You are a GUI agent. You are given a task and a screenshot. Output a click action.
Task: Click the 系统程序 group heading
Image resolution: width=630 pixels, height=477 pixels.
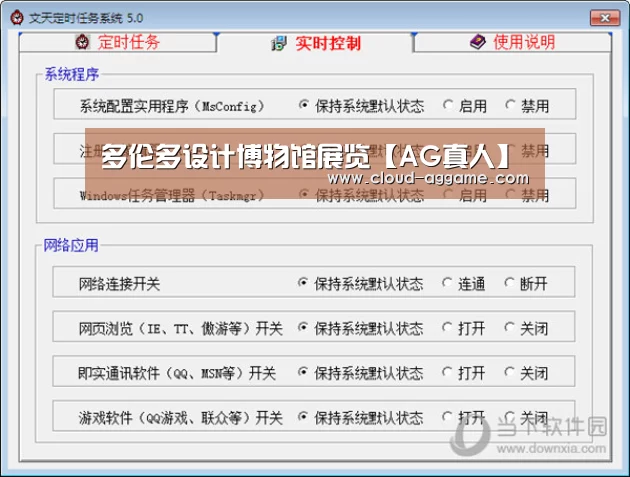72,74
